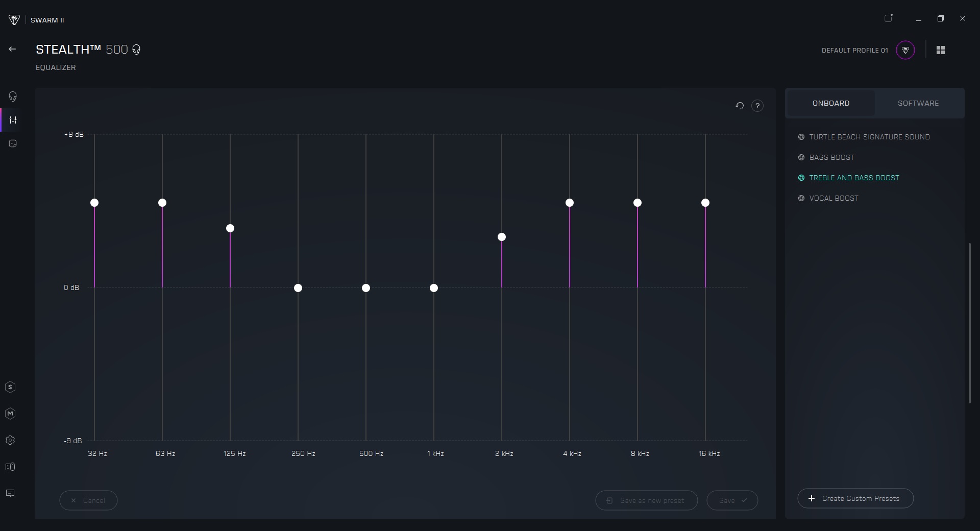
Task: Click Create Custom Presets button
Action: click(855, 498)
